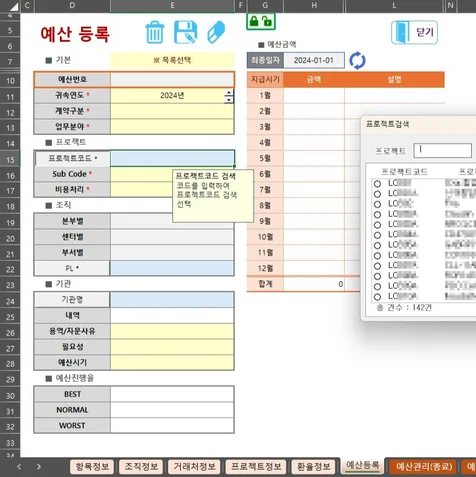Click the 닫기 door close button
The image size is (476, 477).
click(414, 32)
